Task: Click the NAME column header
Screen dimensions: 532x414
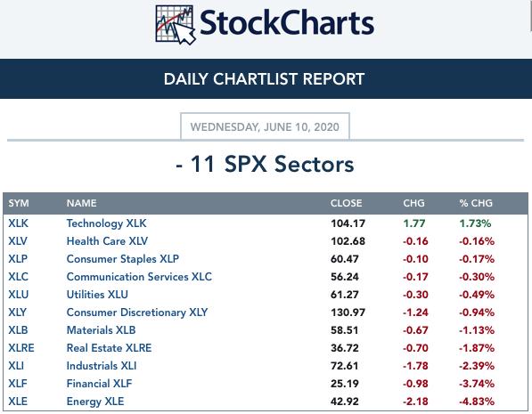Action: coord(82,203)
